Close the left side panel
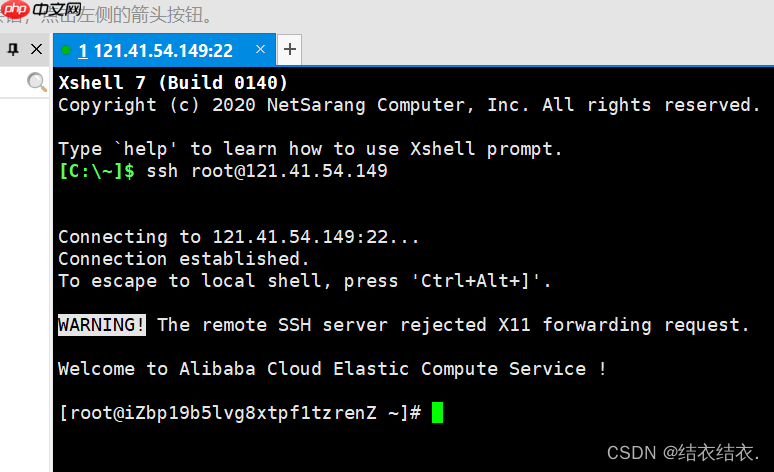 click(x=36, y=49)
